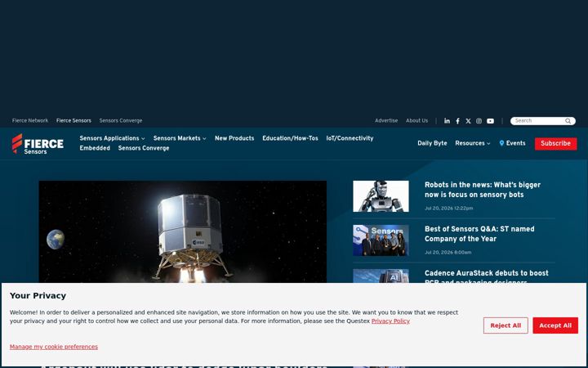Open Sensors Converge top bar link
The image size is (588, 368).
121,120
